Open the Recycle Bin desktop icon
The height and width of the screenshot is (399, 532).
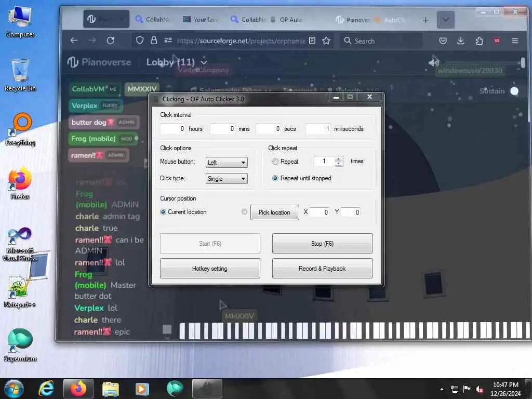(x=20, y=75)
